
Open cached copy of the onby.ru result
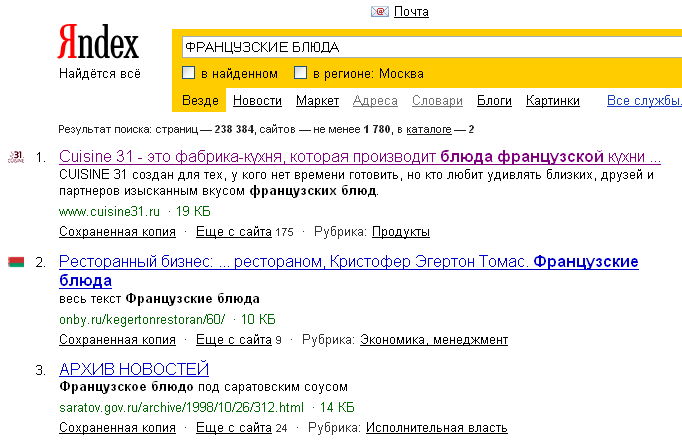point(117,339)
